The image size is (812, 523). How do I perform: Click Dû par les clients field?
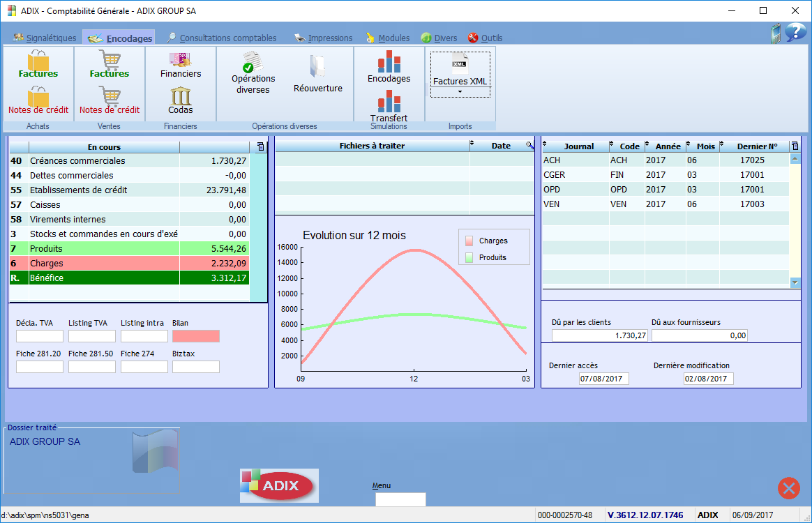pyautogui.click(x=599, y=335)
